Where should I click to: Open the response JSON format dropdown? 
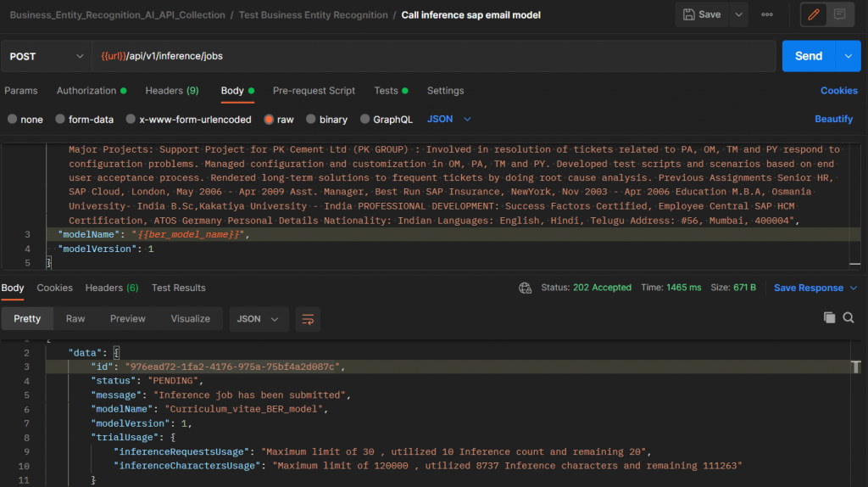(259, 319)
